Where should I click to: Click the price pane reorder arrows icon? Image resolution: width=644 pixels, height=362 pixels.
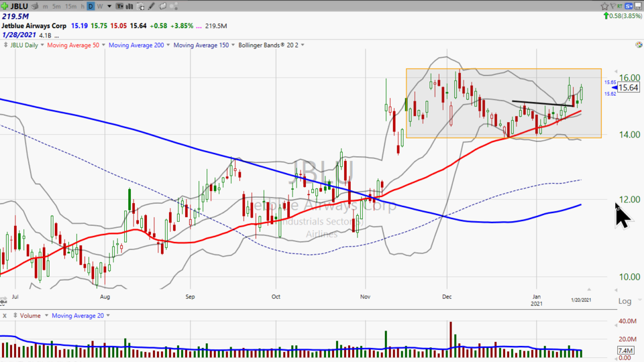[5, 45]
